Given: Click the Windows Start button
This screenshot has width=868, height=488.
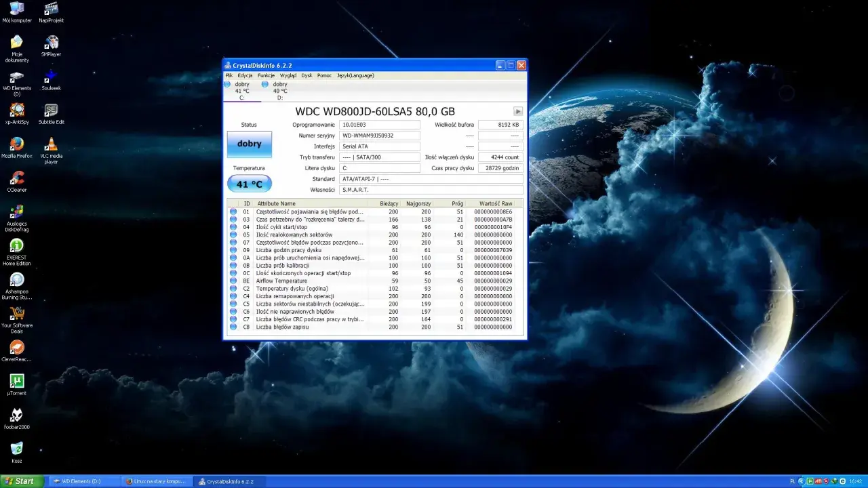Looking at the screenshot, I should pos(22,481).
